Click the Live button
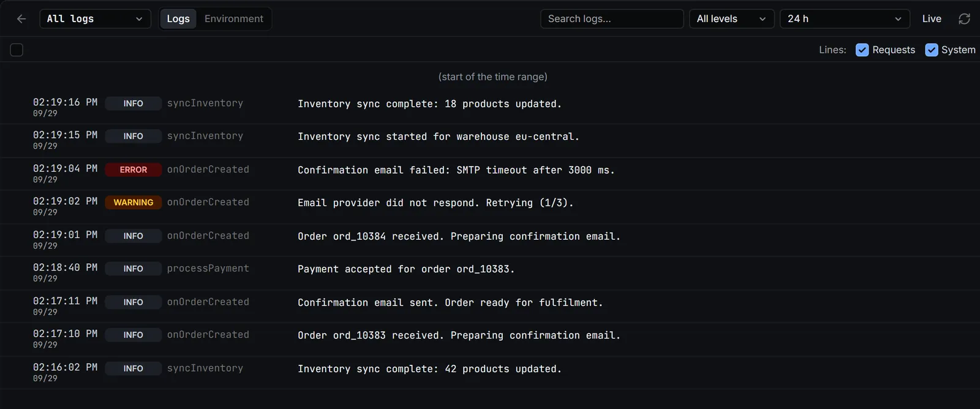This screenshot has width=980, height=409. click(932, 19)
